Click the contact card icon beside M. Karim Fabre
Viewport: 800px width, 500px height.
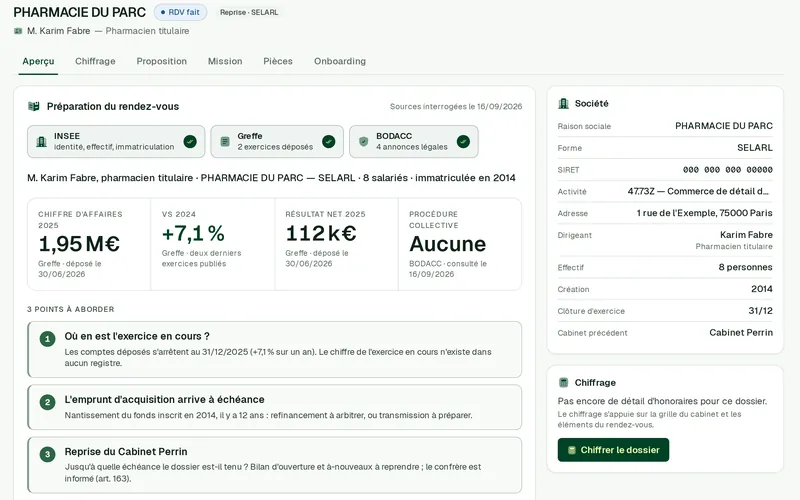(18, 31)
